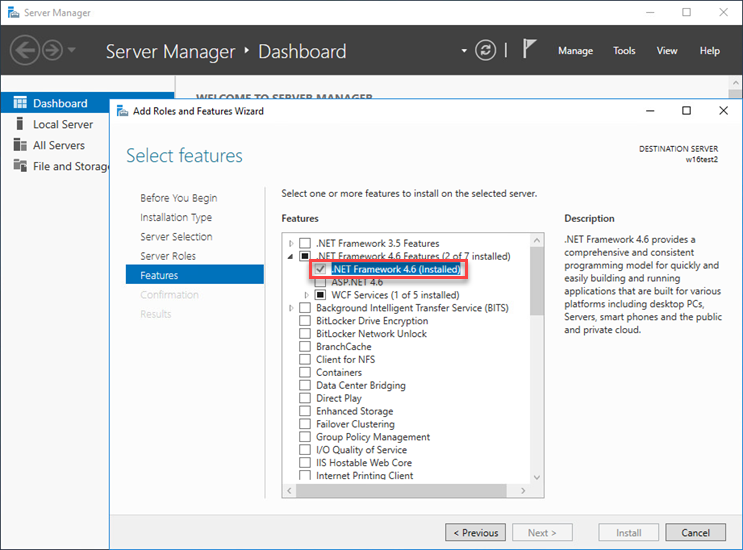743x550 pixels.
Task: Check the BitLocker Drive Encryption checkbox
Action: tap(306, 321)
